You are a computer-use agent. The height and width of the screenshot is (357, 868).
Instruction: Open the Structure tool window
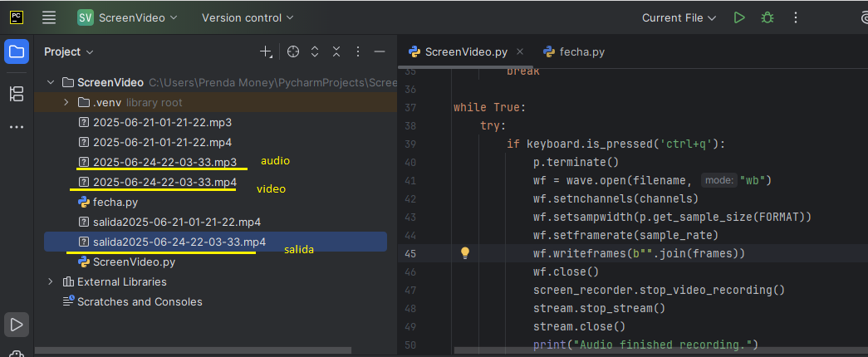(x=17, y=94)
